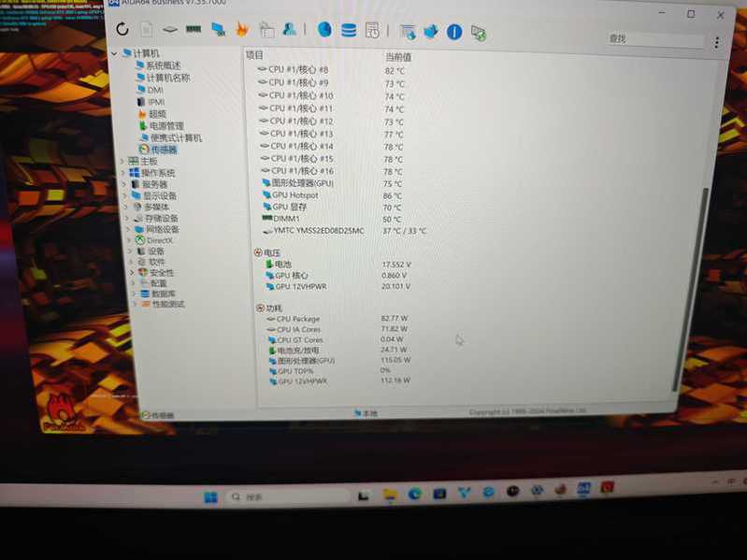Viewport: 747px width, 560px height.
Task: Click the blue monitor diagnostics toolbar icon
Action: tap(218, 30)
